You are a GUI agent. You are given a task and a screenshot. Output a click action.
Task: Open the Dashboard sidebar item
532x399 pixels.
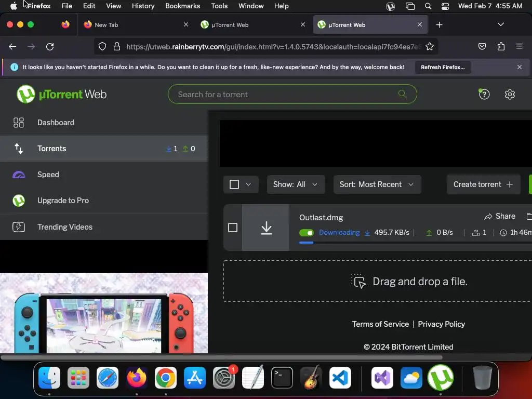pos(104,123)
